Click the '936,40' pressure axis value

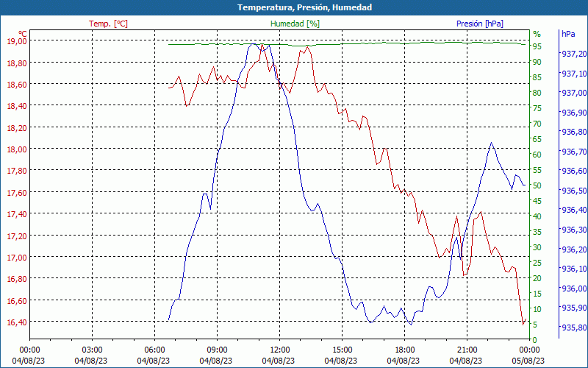pos(574,210)
